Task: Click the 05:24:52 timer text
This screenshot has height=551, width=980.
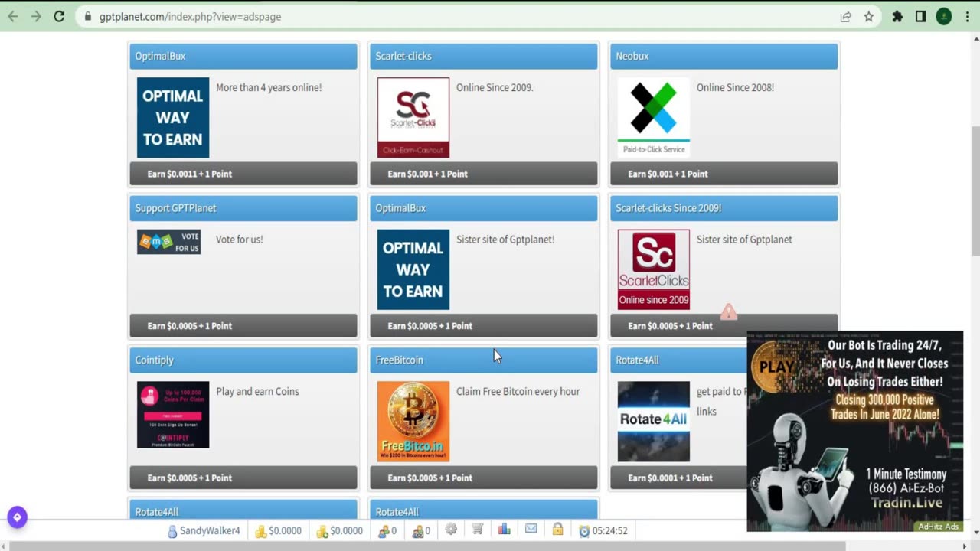Action: pos(609,530)
